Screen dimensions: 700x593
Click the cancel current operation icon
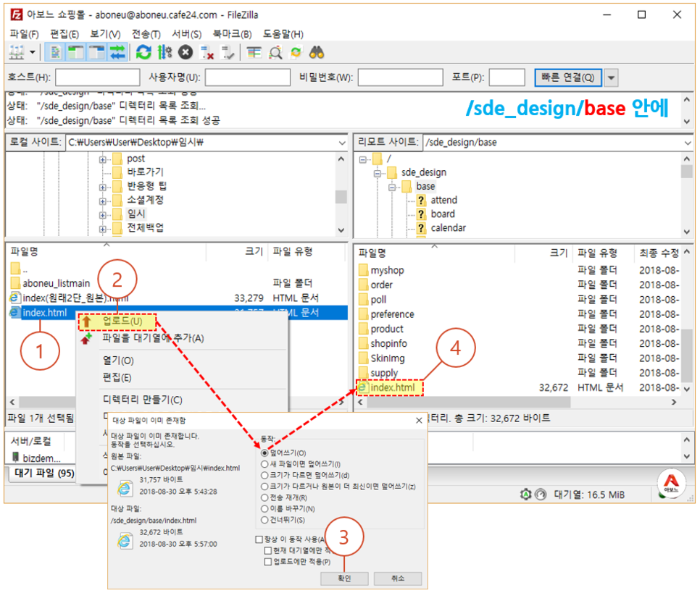tap(186, 53)
